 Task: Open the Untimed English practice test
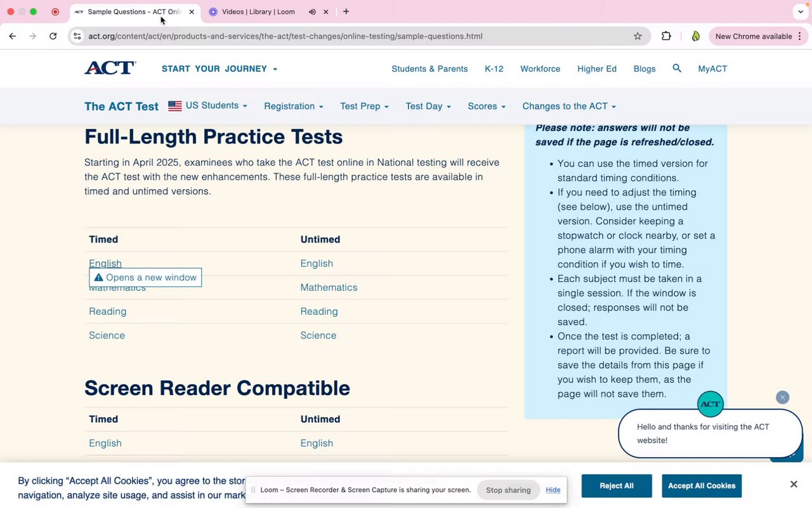click(317, 263)
